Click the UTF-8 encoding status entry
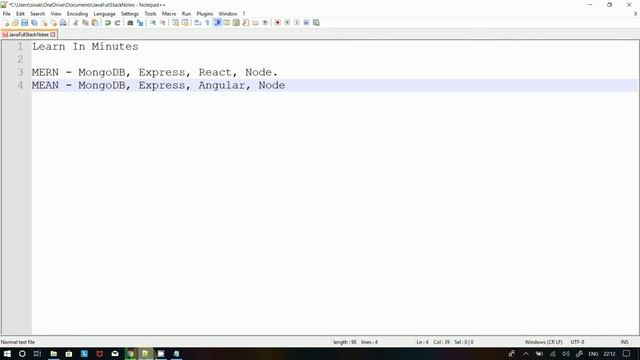 (x=577, y=342)
